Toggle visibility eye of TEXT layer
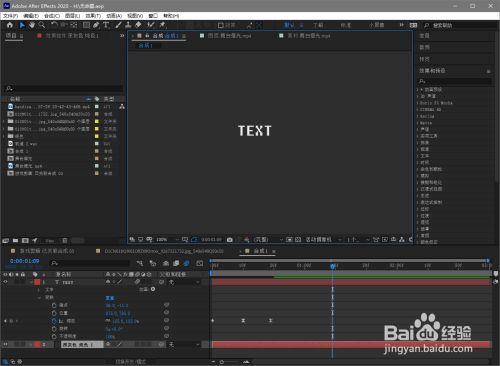This screenshot has width=500, height=366. coord(5,282)
